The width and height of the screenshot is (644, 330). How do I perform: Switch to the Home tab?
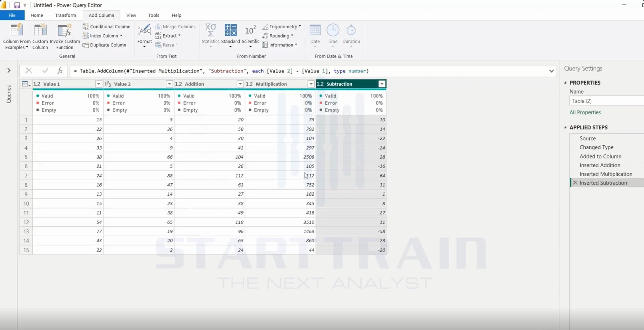click(x=37, y=15)
